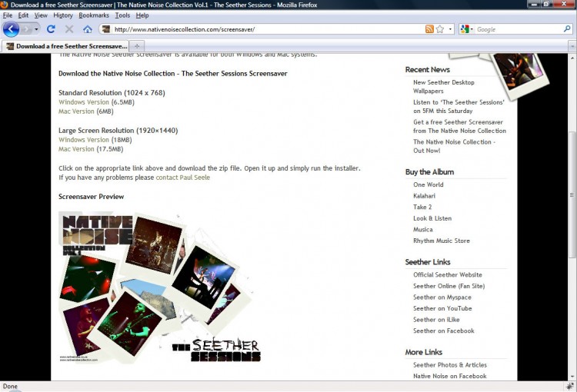Visit the Musica store link
Screen dimensions: 577x392
coord(423,230)
